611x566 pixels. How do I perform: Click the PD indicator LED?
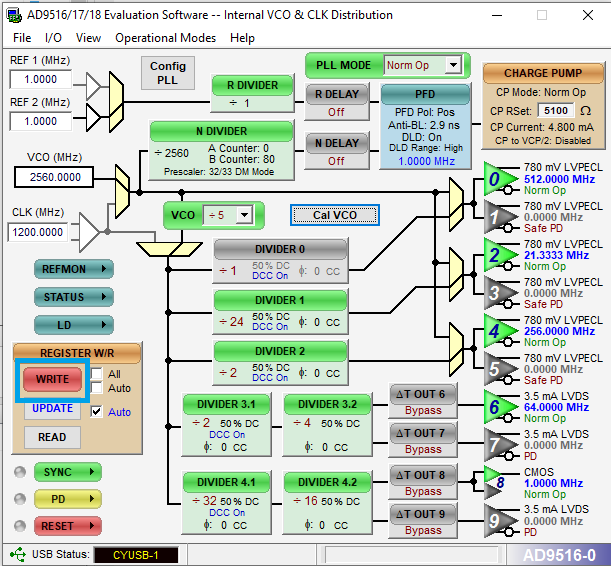click(20, 499)
